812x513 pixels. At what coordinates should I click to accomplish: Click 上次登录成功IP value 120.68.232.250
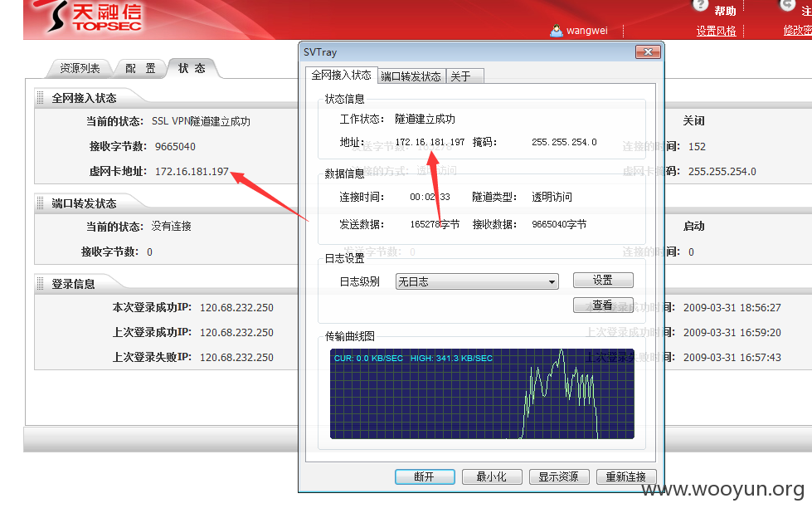point(236,333)
